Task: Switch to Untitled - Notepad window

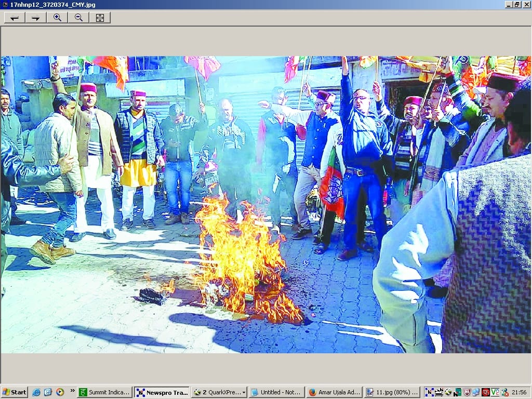Action: (x=276, y=392)
